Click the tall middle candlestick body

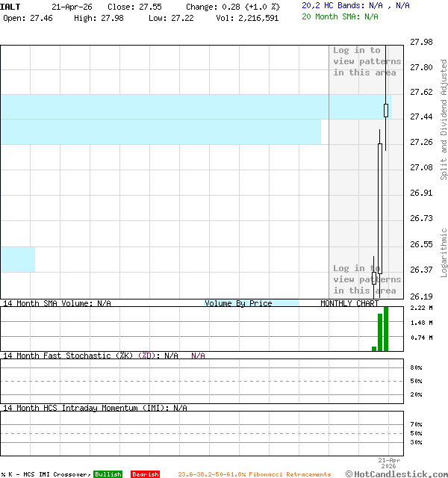coord(380,209)
